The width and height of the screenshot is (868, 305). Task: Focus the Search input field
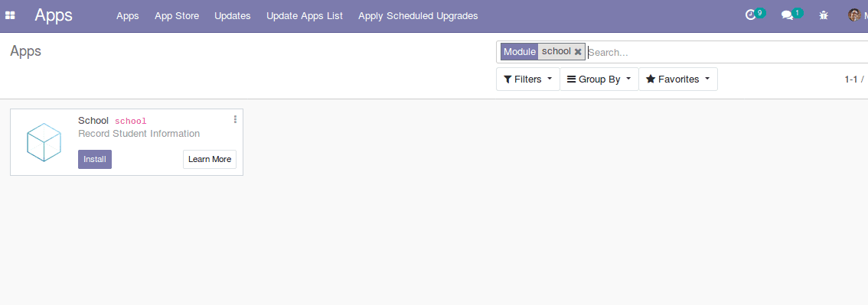click(727, 53)
